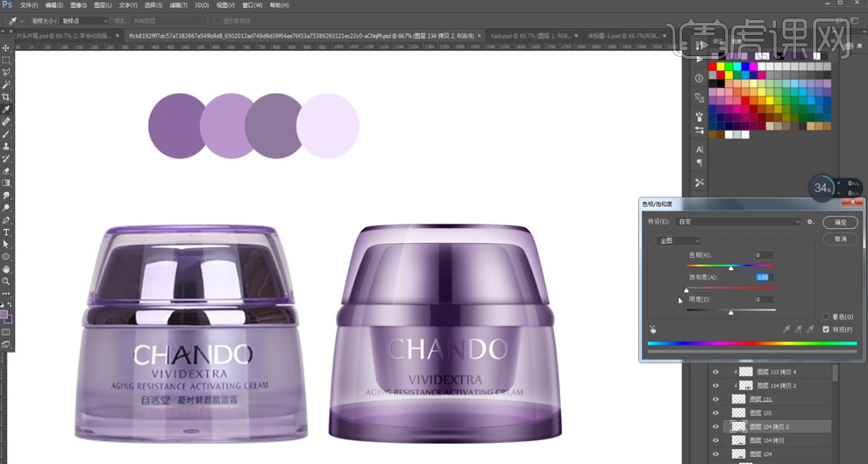Screen dimensions: 868x464
Task: Toggle the Show Sampling Ring checkbox
Action: [218, 21]
